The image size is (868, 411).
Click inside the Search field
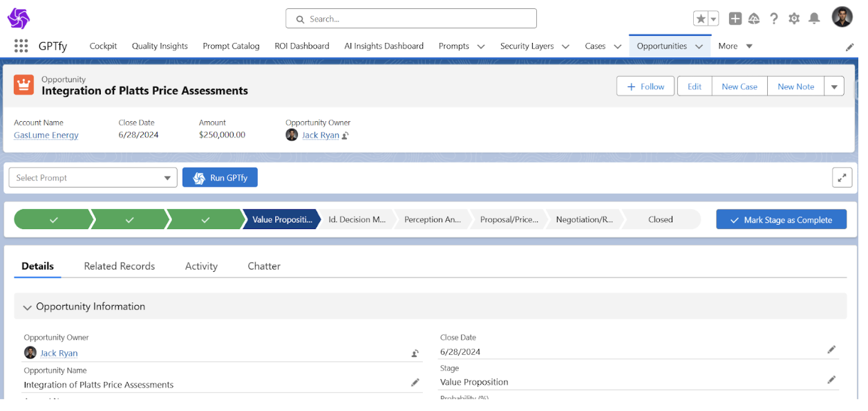[411, 18]
